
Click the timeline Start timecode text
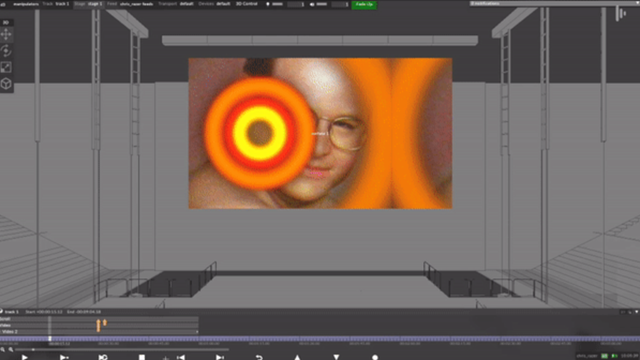point(44,312)
